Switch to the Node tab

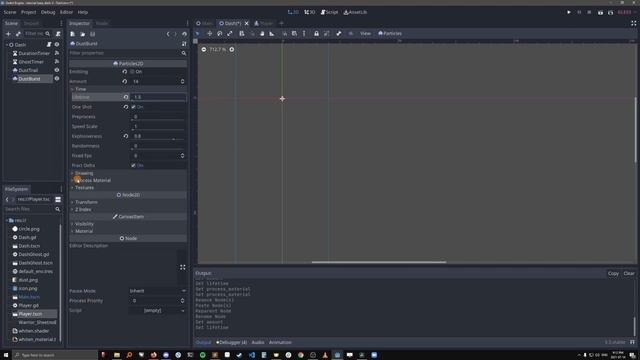pos(102,23)
